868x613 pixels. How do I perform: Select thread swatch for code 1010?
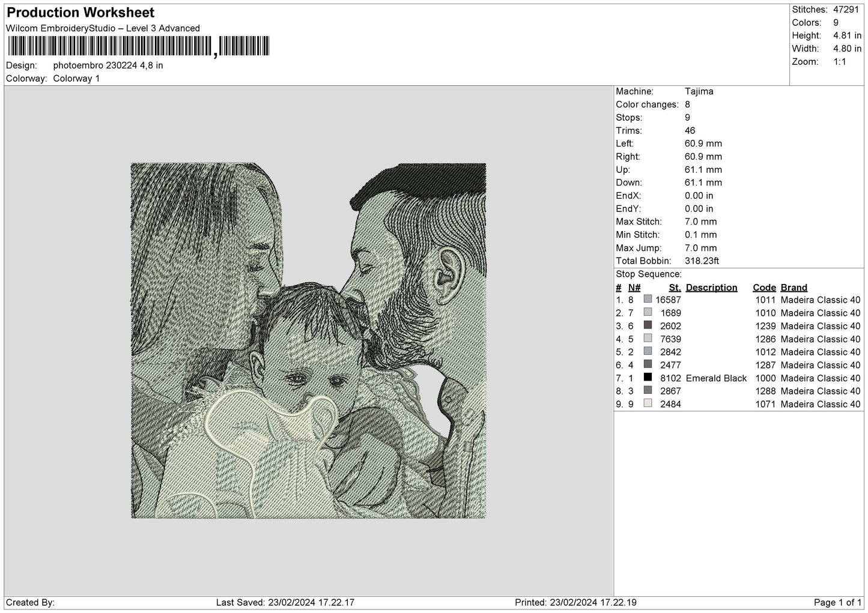[648, 312]
